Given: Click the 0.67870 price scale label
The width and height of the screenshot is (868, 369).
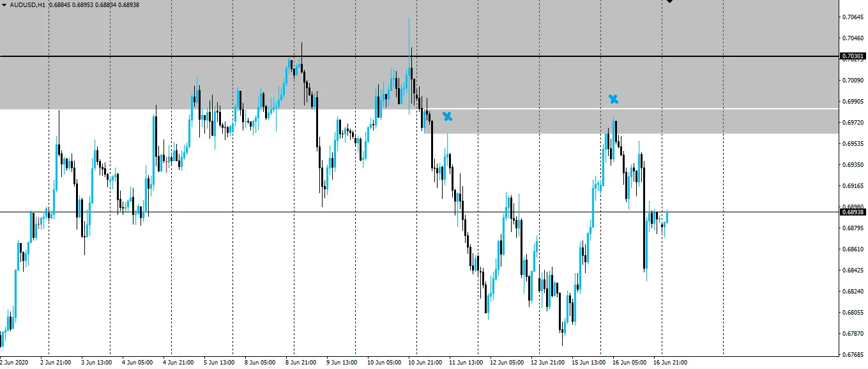Looking at the screenshot, I should [x=853, y=334].
